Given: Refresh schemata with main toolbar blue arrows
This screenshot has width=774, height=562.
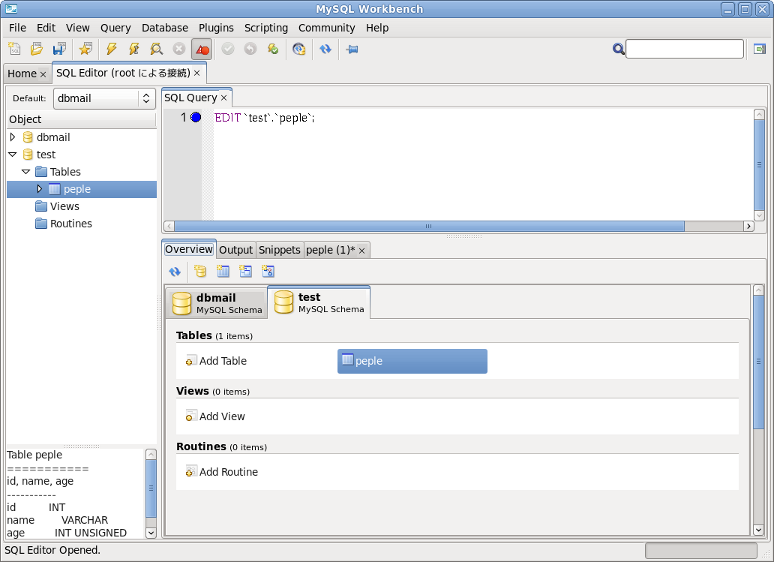Looking at the screenshot, I should [325, 49].
